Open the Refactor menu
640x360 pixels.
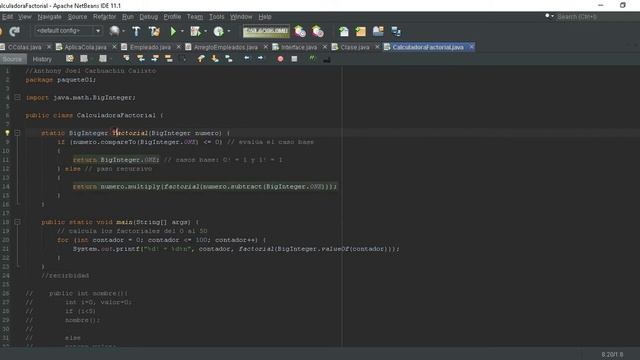pyautogui.click(x=104, y=17)
